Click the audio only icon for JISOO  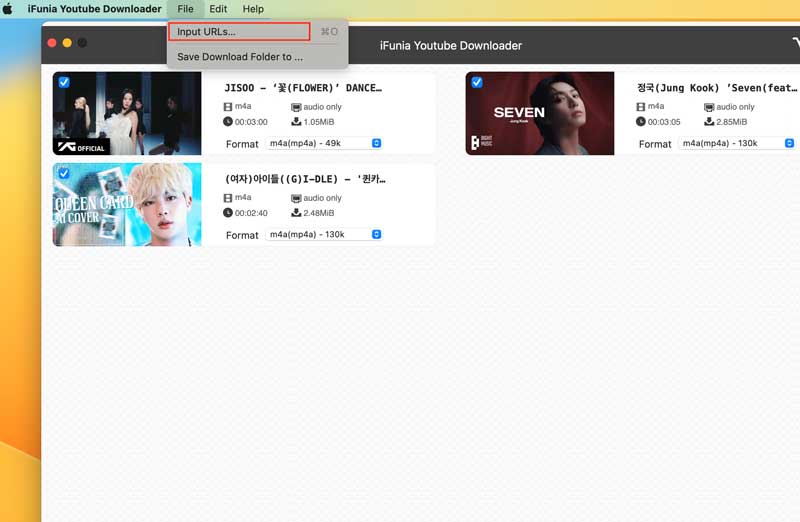(296, 107)
